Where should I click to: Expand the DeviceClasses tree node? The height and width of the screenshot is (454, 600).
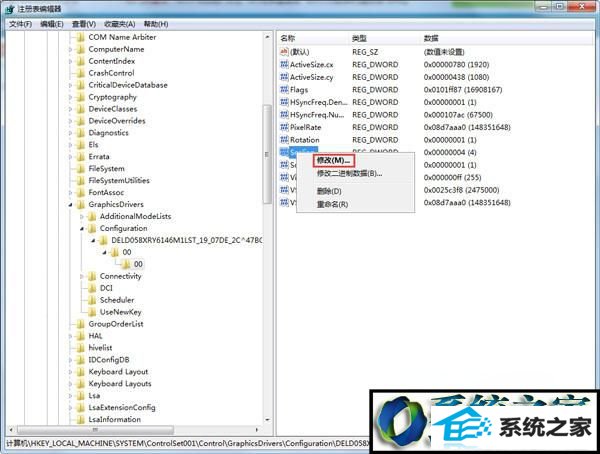tap(70, 109)
